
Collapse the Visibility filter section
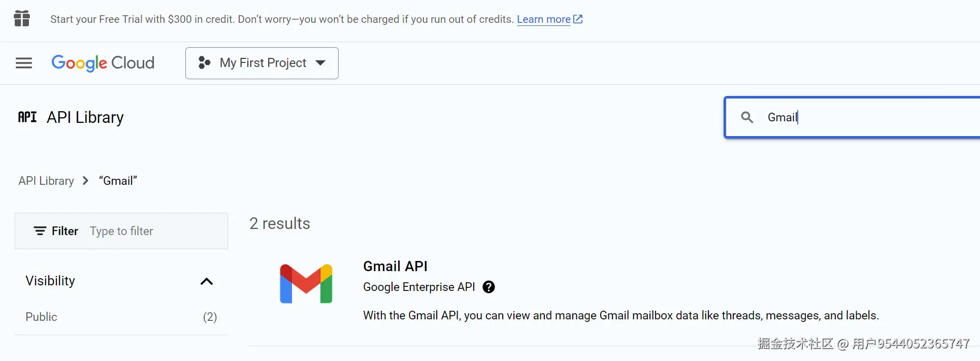(x=206, y=281)
